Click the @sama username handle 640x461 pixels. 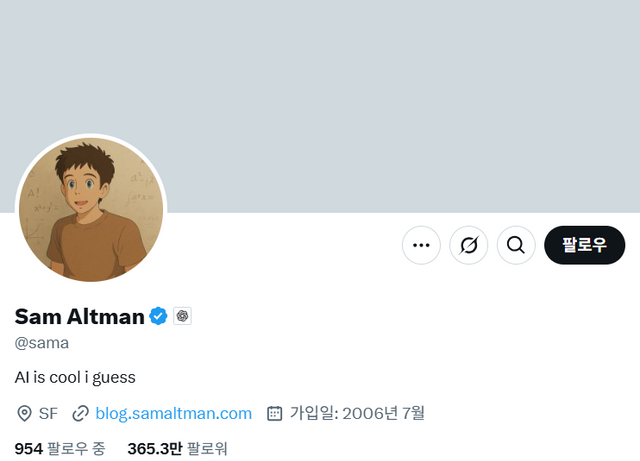tap(41, 343)
